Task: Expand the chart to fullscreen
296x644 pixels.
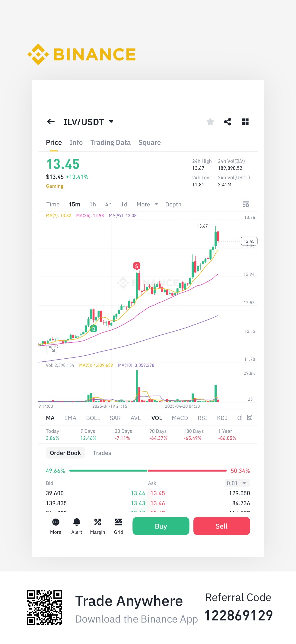Action: pos(52,349)
